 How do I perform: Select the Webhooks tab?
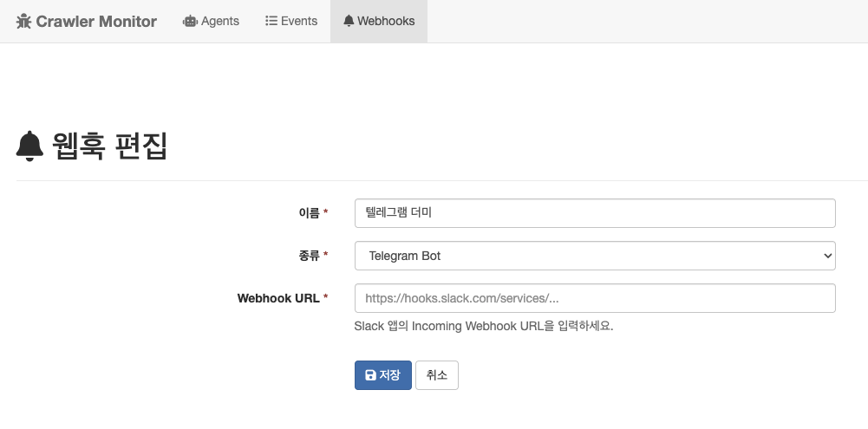(x=379, y=21)
